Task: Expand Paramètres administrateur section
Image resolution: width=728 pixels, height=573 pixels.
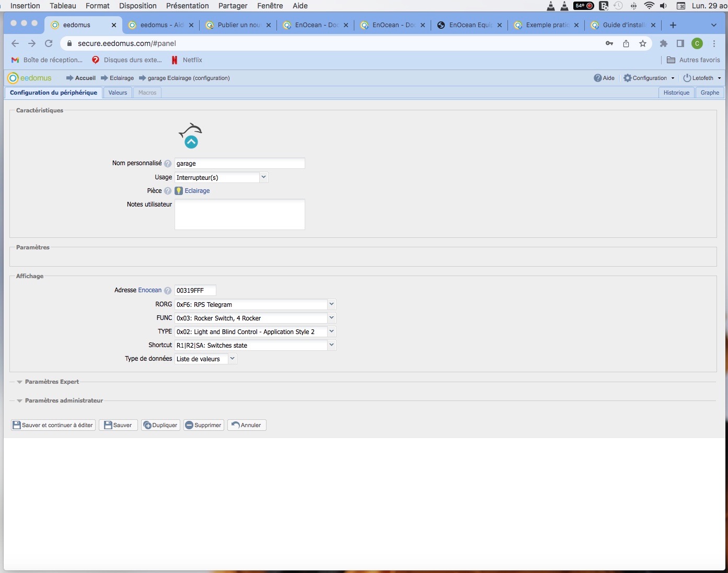Action: coord(63,400)
